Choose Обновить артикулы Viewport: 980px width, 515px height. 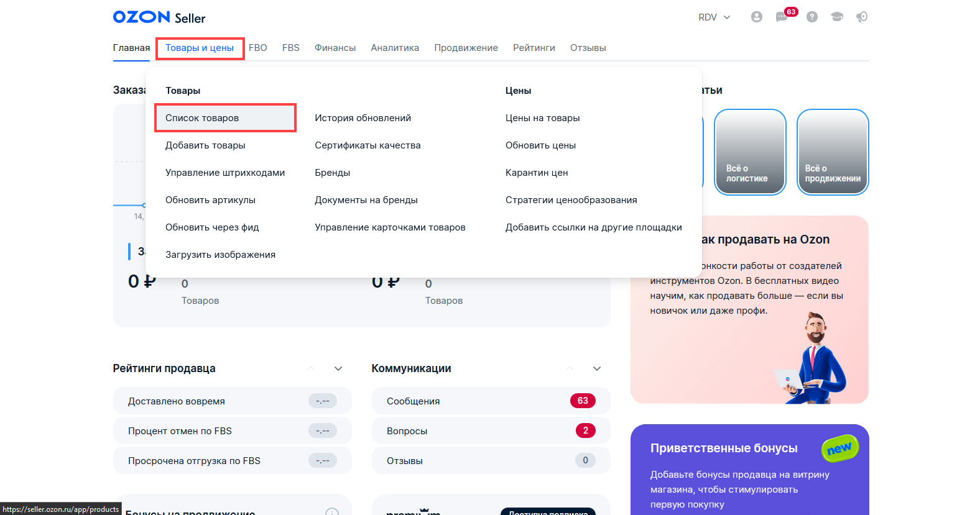[210, 200]
